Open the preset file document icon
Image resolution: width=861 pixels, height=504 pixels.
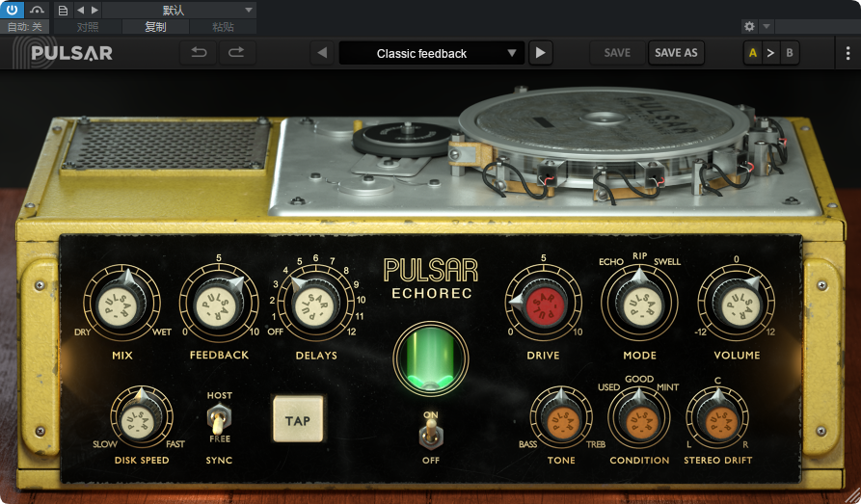63,10
